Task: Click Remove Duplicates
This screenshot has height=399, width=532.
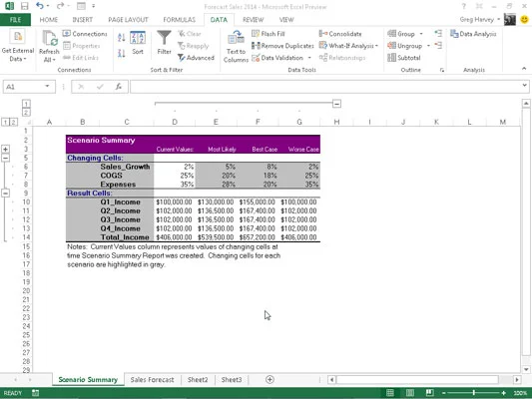Action: tap(282, 46)
